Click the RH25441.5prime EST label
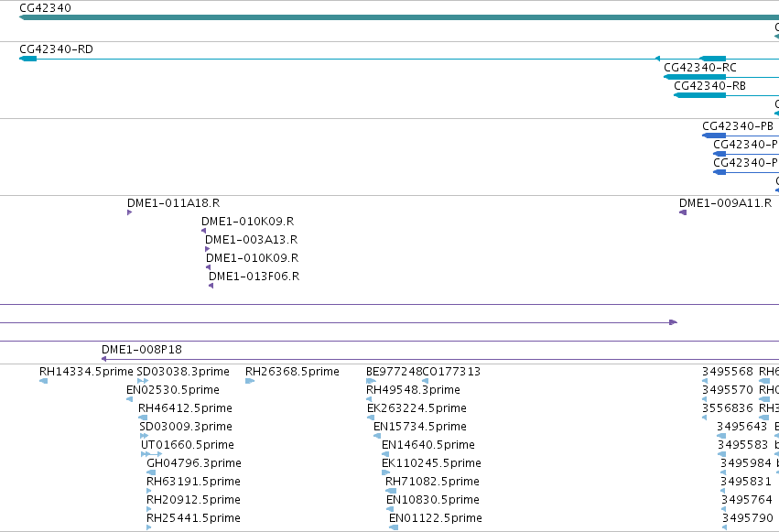The height and width of the screenshot is (532, 779). coord(193,518)
